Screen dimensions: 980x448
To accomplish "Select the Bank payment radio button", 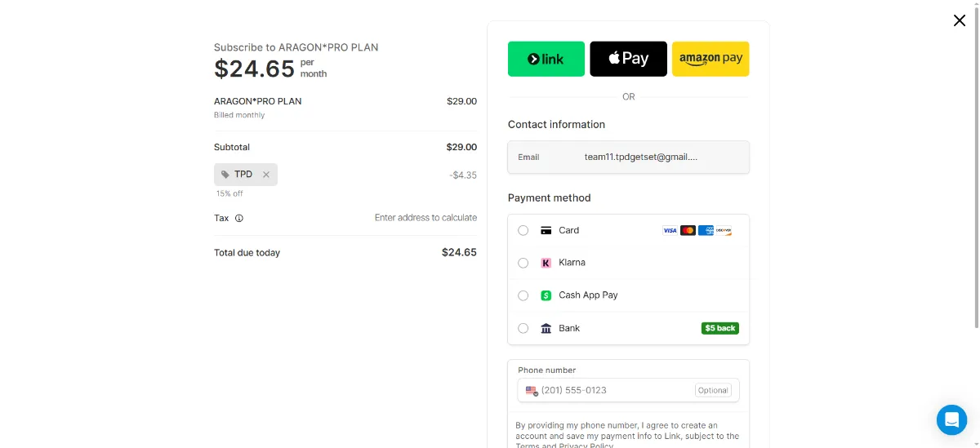I will coord(523,328).
